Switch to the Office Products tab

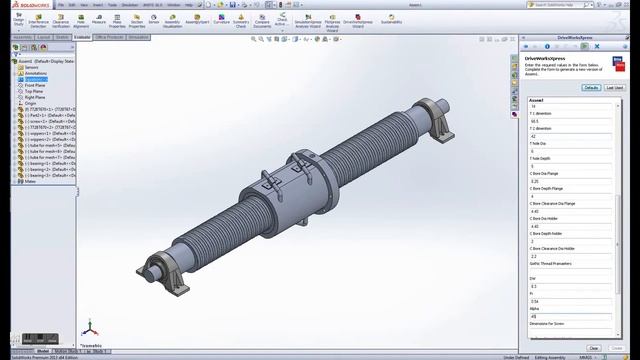pyautogui.click(x=109, y=37)
